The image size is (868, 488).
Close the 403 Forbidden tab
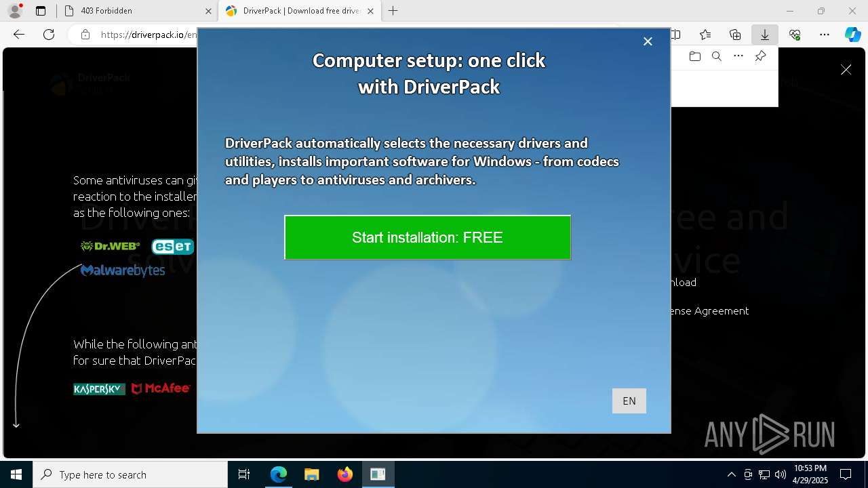point(208,11)
